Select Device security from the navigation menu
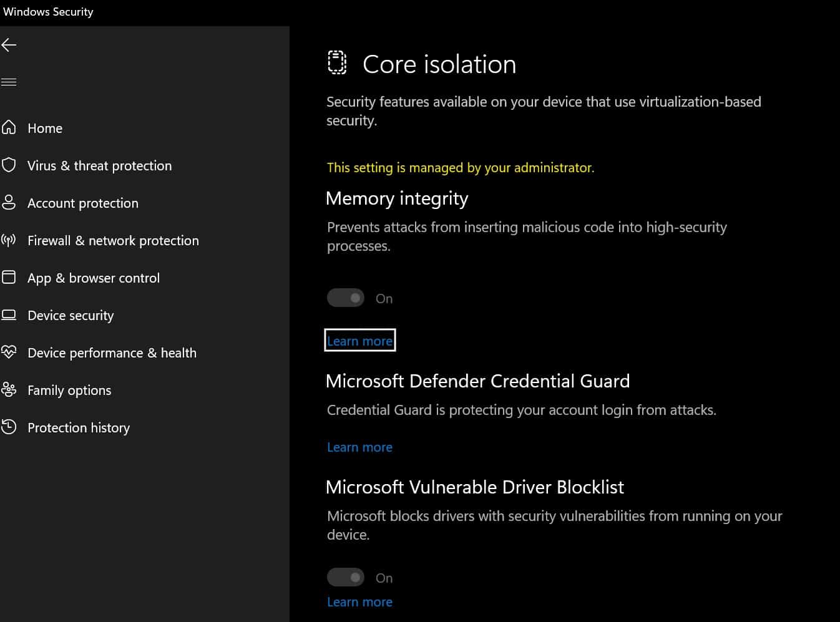 coord(71,315)
